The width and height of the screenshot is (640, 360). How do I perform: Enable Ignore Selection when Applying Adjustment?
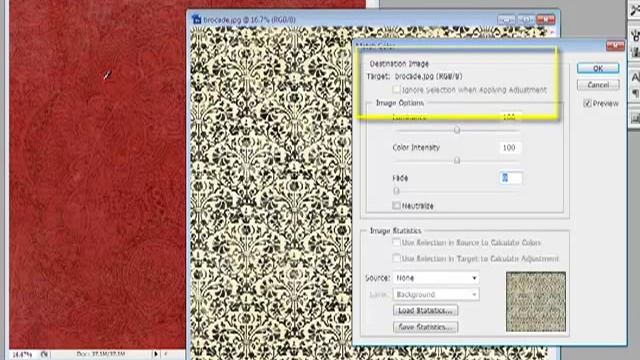click(396, 89)
